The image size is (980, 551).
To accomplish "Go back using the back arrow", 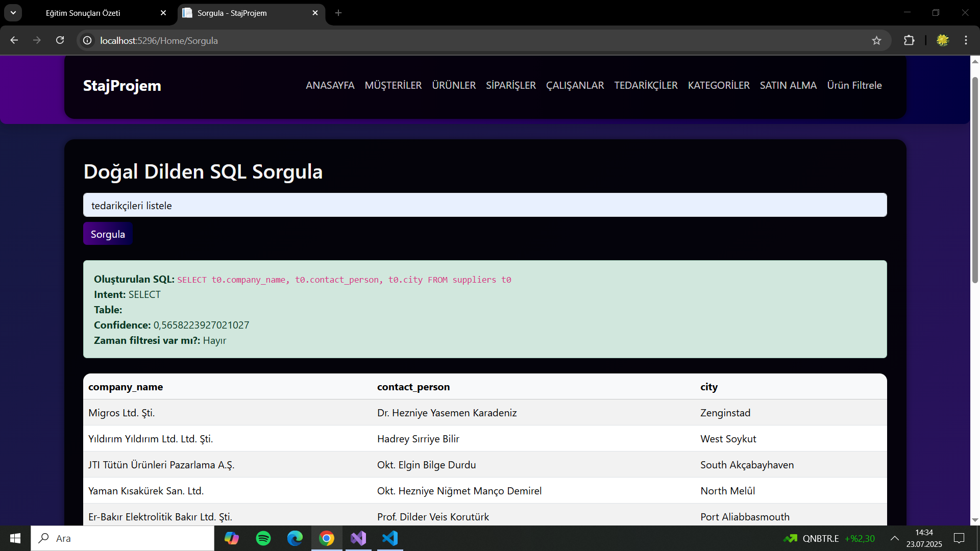I will [14, 40].
